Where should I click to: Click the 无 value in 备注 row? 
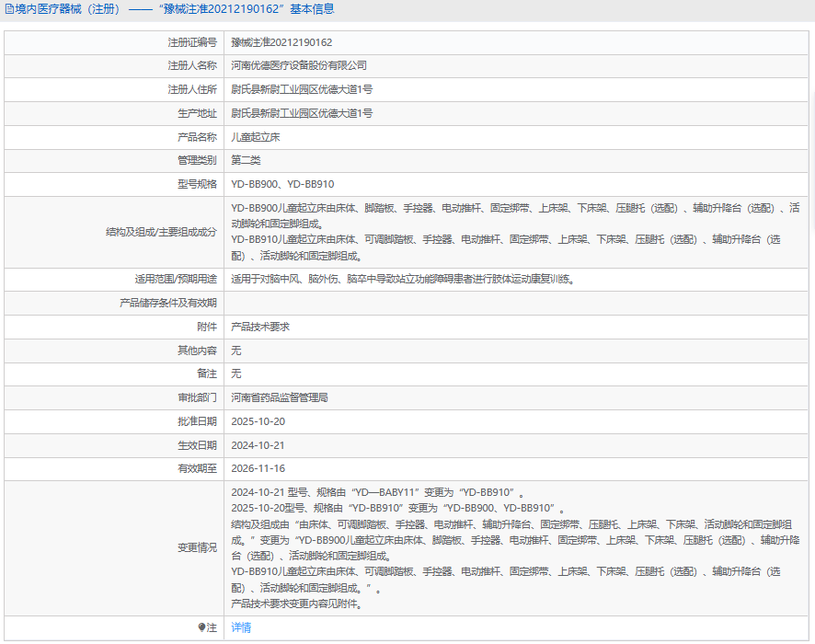click(236, 374)
